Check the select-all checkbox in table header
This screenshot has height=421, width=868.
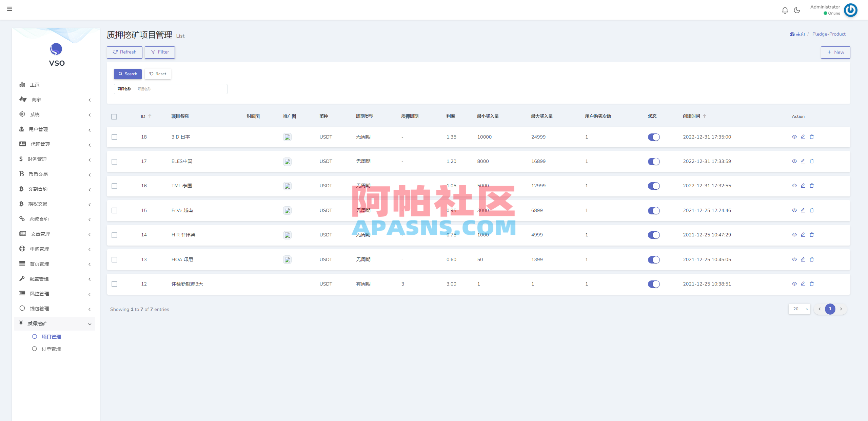pyautogui.click(x=114, y=117)
